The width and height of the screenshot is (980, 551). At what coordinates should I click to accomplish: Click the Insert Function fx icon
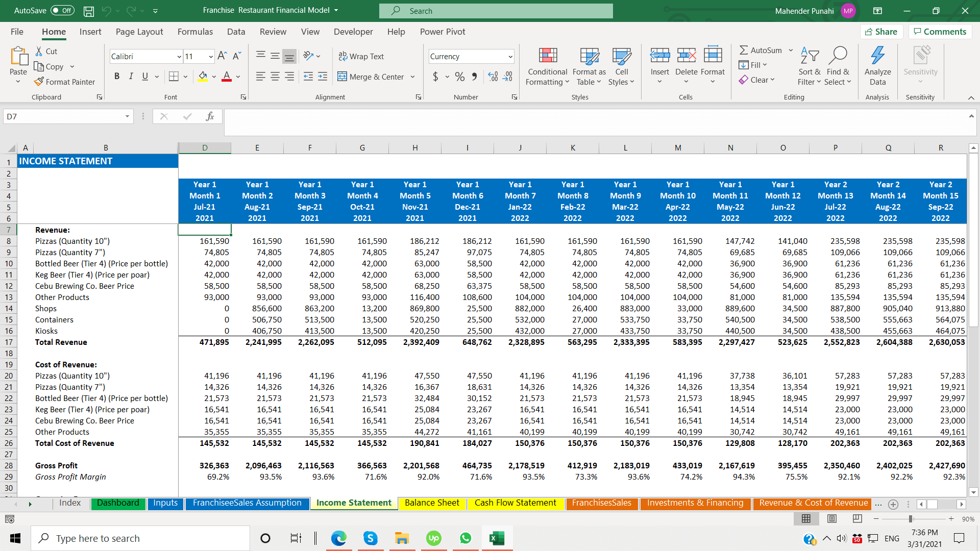coord(210,116)
